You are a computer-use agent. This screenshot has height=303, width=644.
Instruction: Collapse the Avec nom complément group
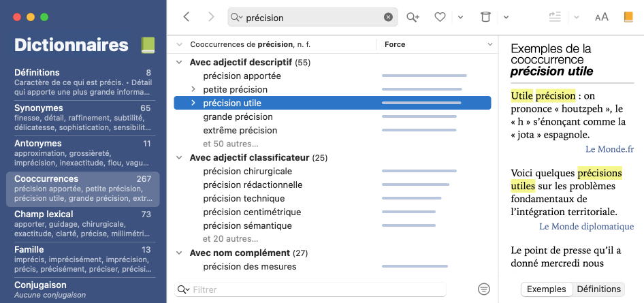coord(179,253)
